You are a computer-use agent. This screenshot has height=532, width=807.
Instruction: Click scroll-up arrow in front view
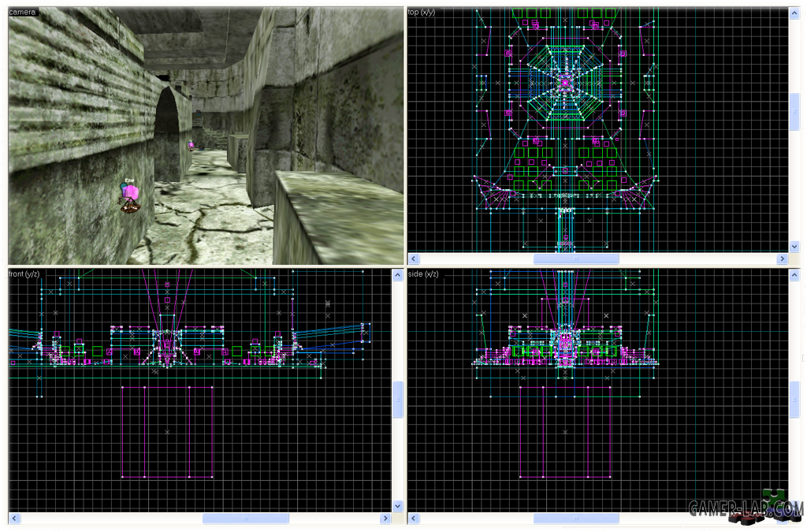pyautogui.click(x=397, y=275)
